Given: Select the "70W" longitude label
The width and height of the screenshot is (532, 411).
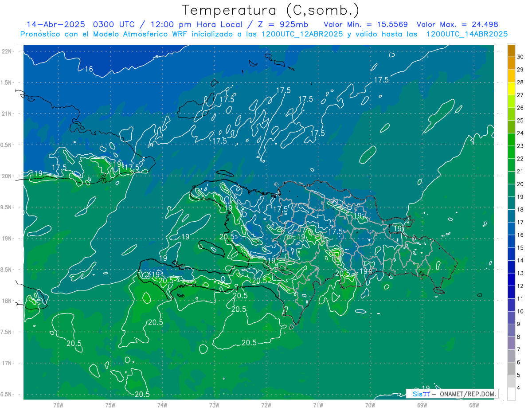Looking at the screenshot, I should tap(370, 405).
